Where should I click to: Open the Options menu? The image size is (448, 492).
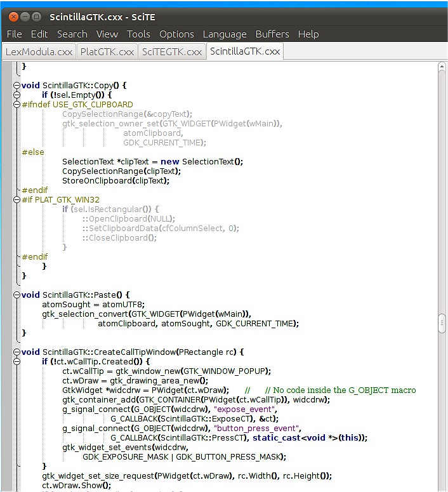(x=176, y=34)
